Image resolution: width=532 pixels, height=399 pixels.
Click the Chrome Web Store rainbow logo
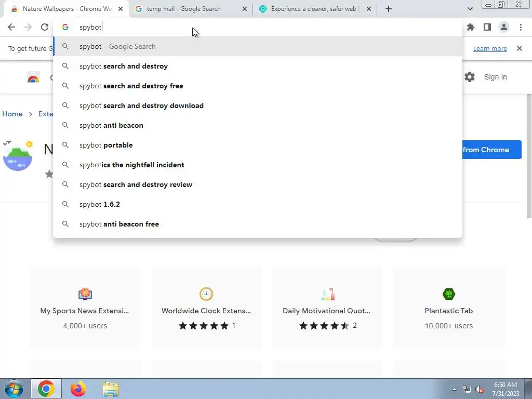[x=33, y=78]
